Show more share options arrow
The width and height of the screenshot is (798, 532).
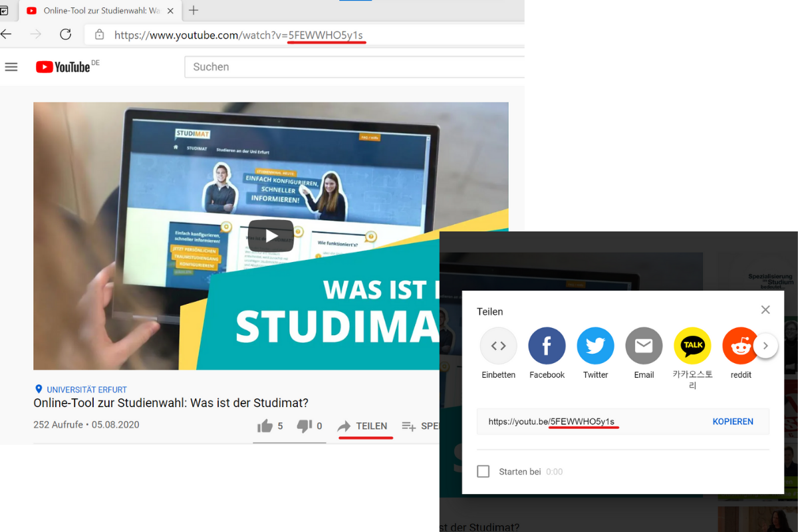[x=765, y=346]
